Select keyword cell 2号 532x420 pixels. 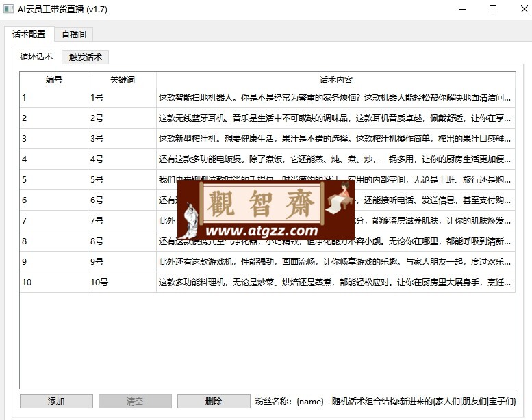(x=122, y=118)
